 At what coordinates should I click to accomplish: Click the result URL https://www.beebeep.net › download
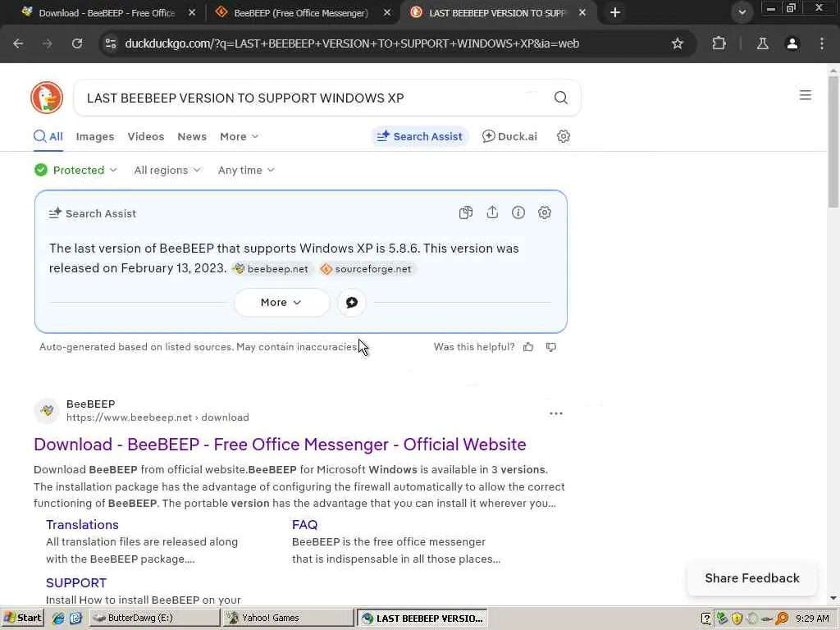pyautogui.click(x=157, y=418)
